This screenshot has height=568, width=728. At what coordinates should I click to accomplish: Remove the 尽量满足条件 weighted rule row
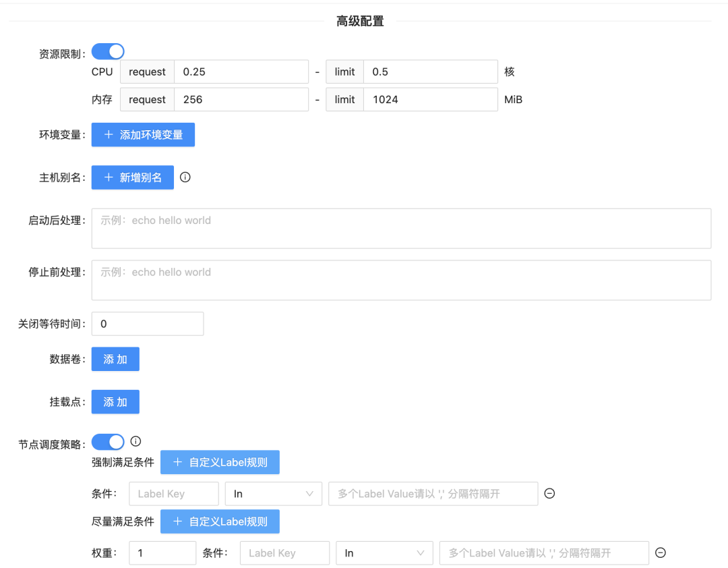(660, 552)
